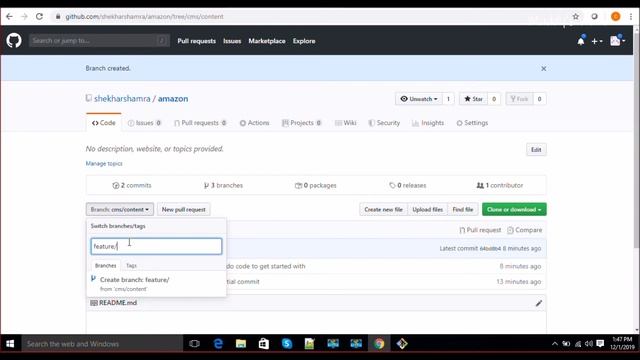
Task: Click the GitHub Search or jump to field
Action: [99, 41]
